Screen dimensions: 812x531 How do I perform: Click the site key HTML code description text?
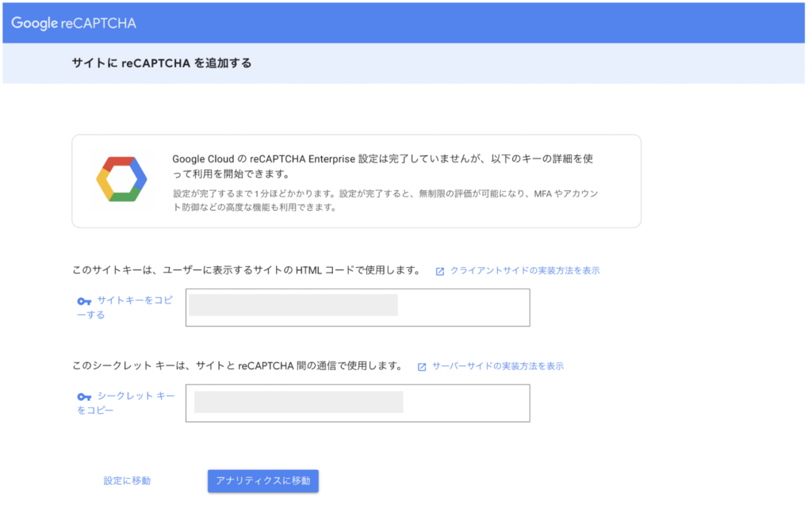[x=246, y=270]
